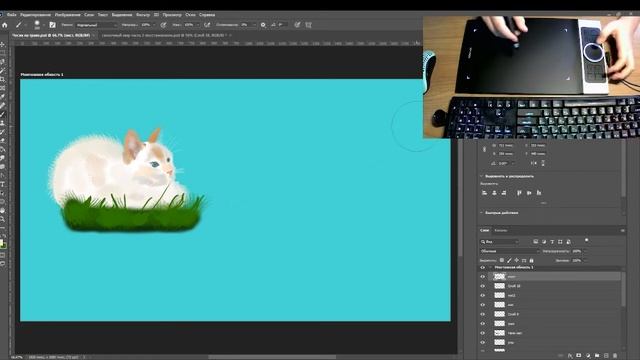Select the Hand tool
640x360 pixels.
coord(2,211)
